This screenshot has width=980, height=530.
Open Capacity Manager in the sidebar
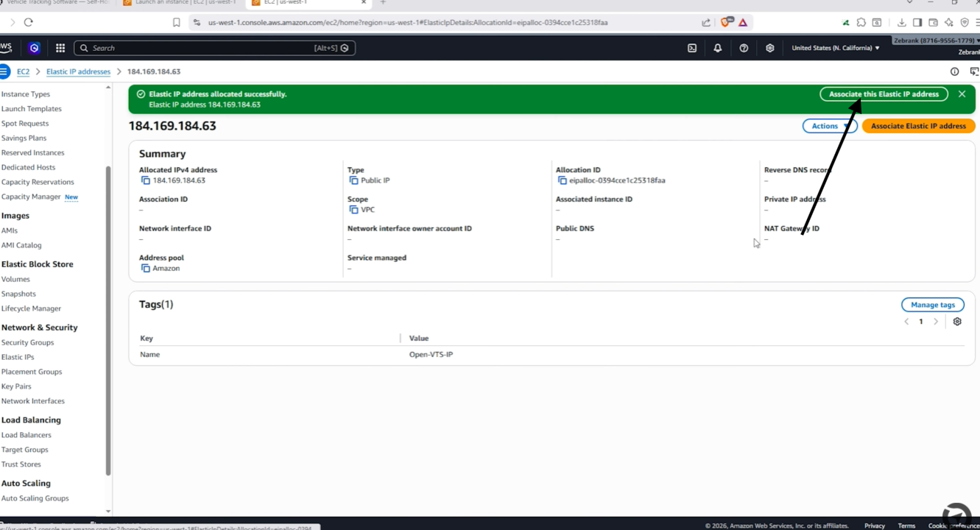click(x=31, y=197)
